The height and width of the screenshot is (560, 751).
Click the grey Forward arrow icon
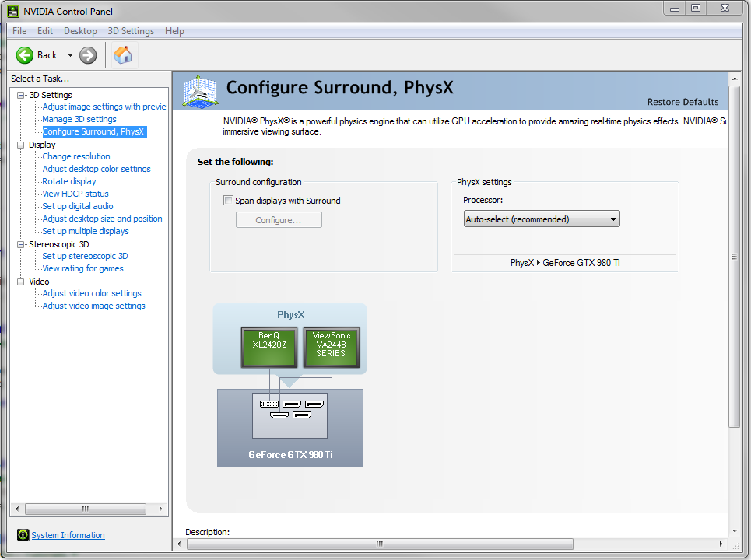pyautogui.click(x=88, y=55)
